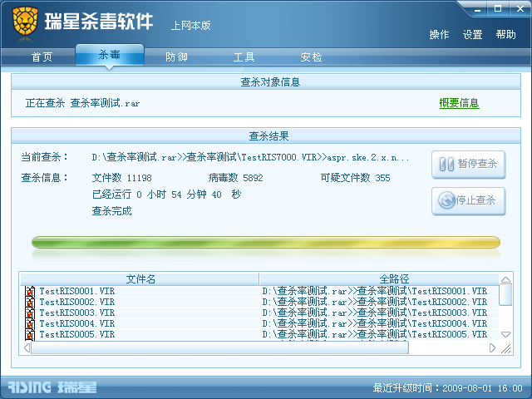532x399 pixels.
Task: Click full path of TestRIS0002.VIR
Action: 375,302
